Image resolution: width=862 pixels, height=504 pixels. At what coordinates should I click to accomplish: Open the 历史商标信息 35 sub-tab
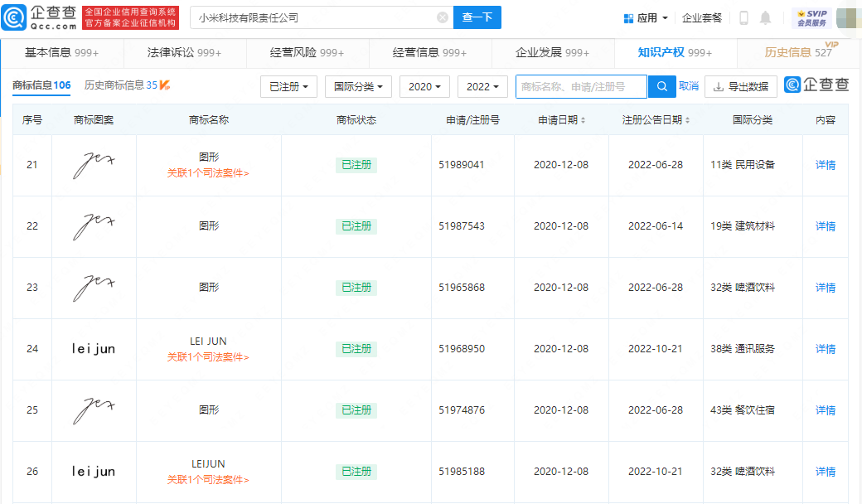tap(127, 85)
